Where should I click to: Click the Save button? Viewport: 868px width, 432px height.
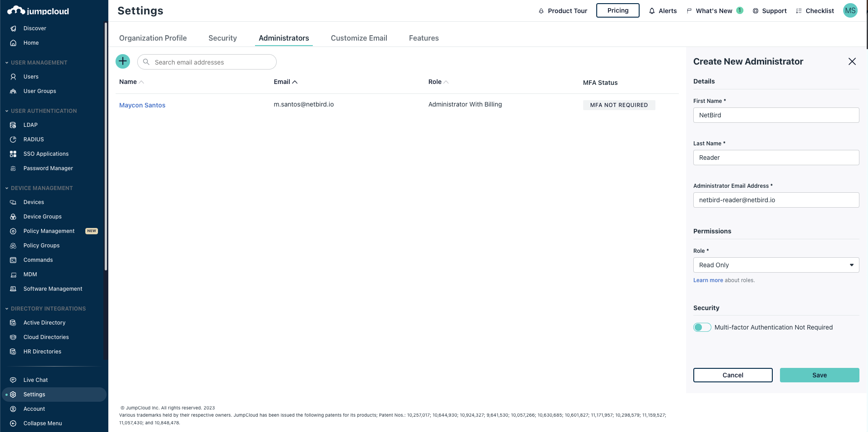(x=819, y=375)
